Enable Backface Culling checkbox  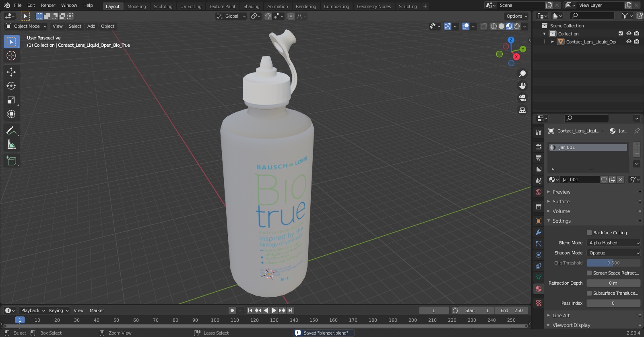589,233
